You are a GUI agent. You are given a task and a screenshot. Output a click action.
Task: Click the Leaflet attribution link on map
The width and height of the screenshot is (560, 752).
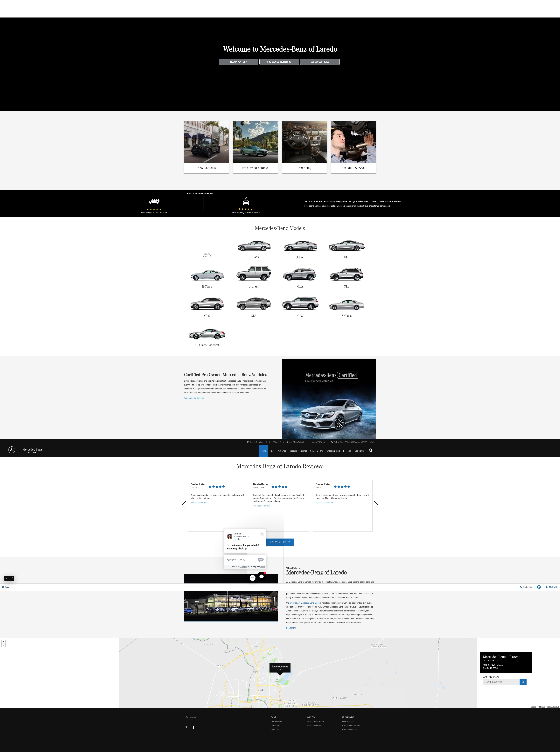pos(534,707)
